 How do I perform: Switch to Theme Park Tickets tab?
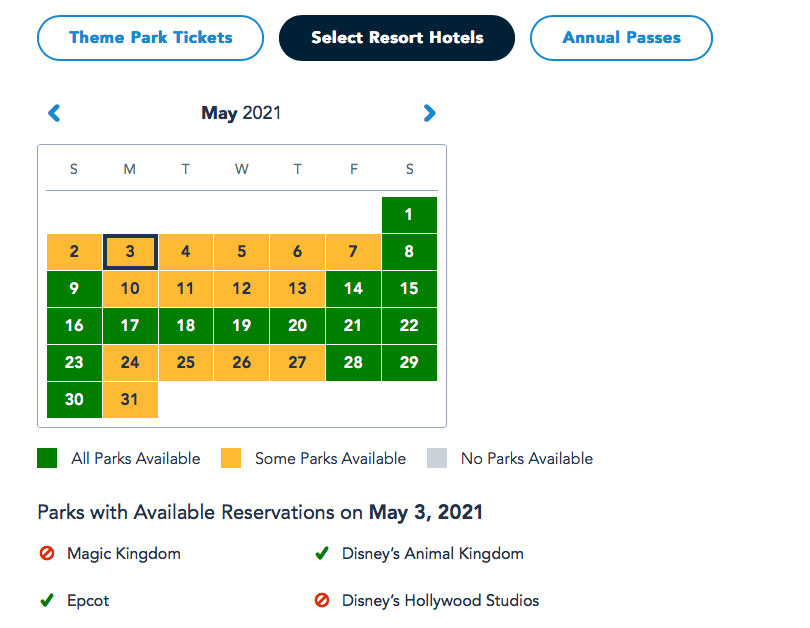tap(150, 38)
